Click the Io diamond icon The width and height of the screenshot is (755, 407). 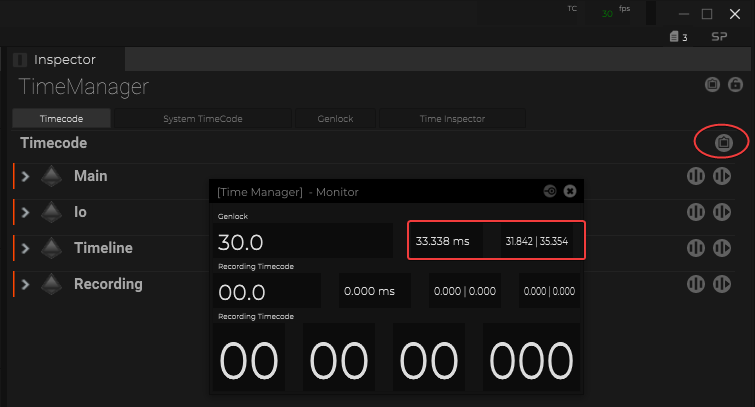(x=52, y=212)
